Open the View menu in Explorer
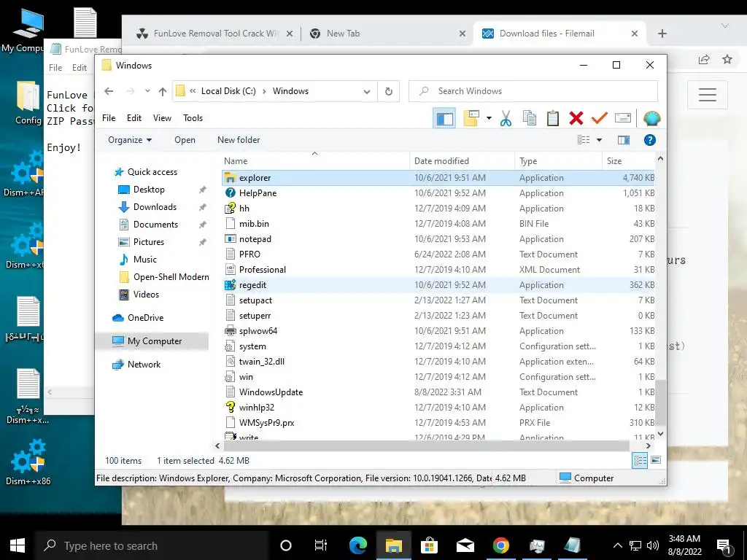The width and height of the screenshot is (747, 560). point(162,118)
